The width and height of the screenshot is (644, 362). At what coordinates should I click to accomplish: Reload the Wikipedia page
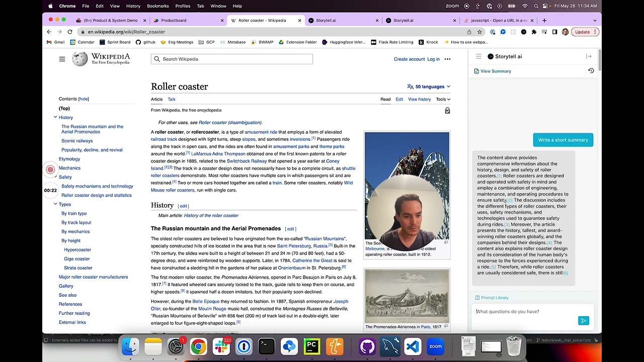[70, 32]
